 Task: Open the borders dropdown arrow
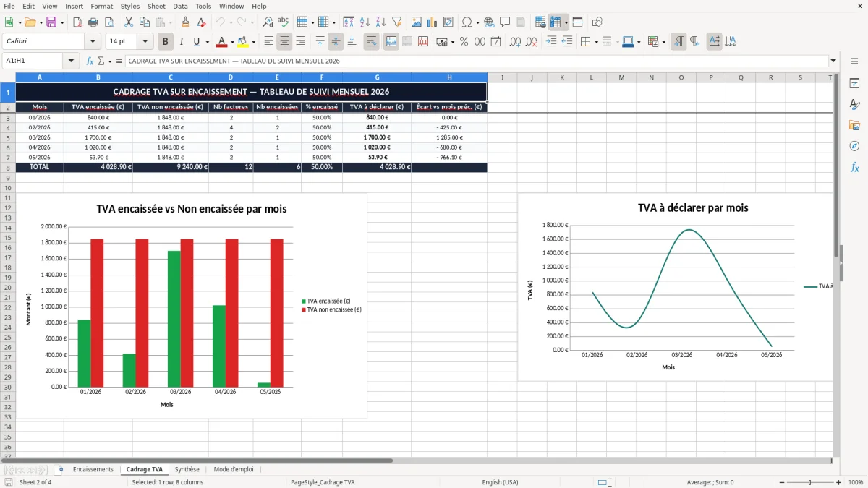tap(595, 42)
